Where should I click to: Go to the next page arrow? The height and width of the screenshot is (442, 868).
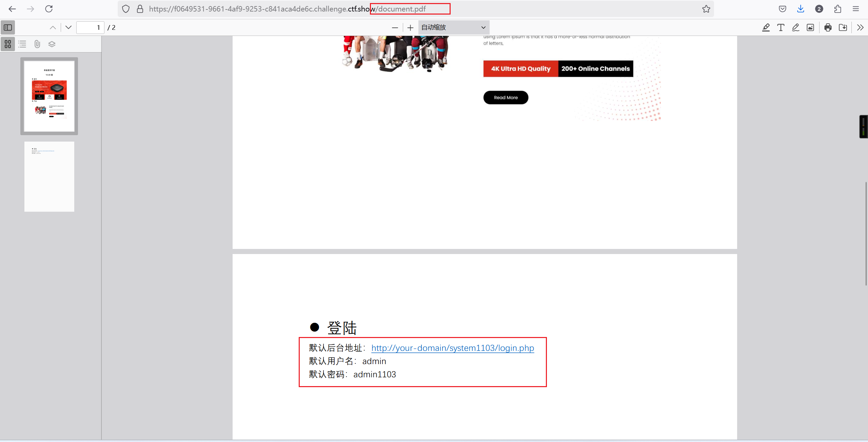click(x=68, y=27)
